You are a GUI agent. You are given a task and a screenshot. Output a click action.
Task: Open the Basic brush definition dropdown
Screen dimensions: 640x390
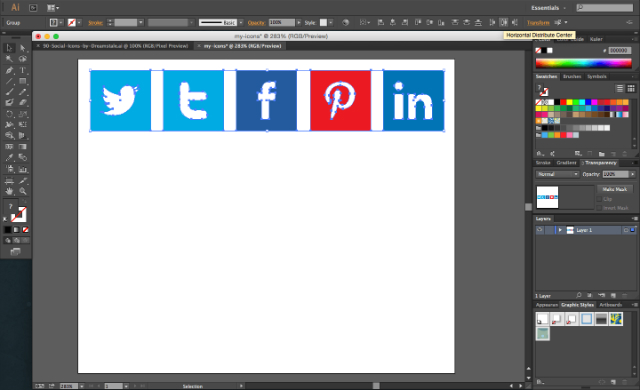(241, 22)
